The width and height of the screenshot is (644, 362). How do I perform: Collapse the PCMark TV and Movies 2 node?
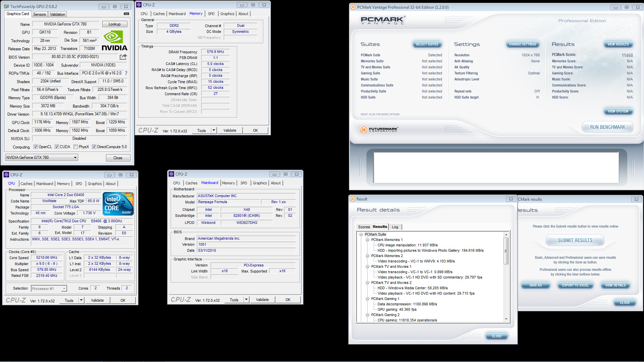pos(368,283)
